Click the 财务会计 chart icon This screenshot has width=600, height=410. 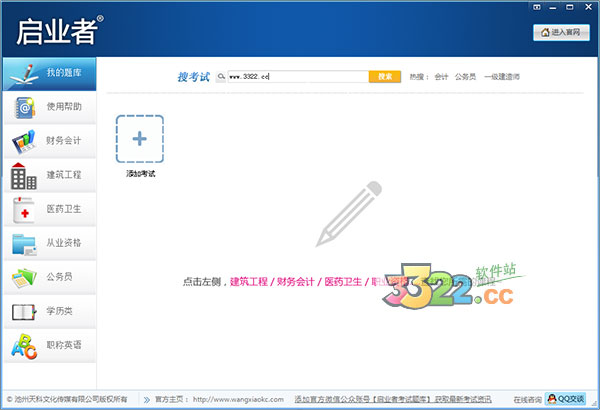(24, 142)
